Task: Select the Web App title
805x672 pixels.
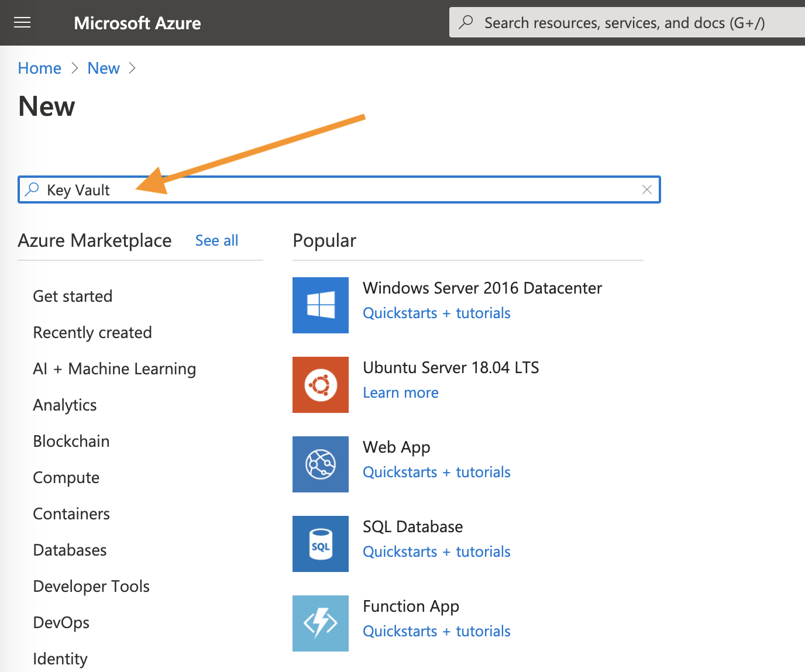Action: (397, 447)
